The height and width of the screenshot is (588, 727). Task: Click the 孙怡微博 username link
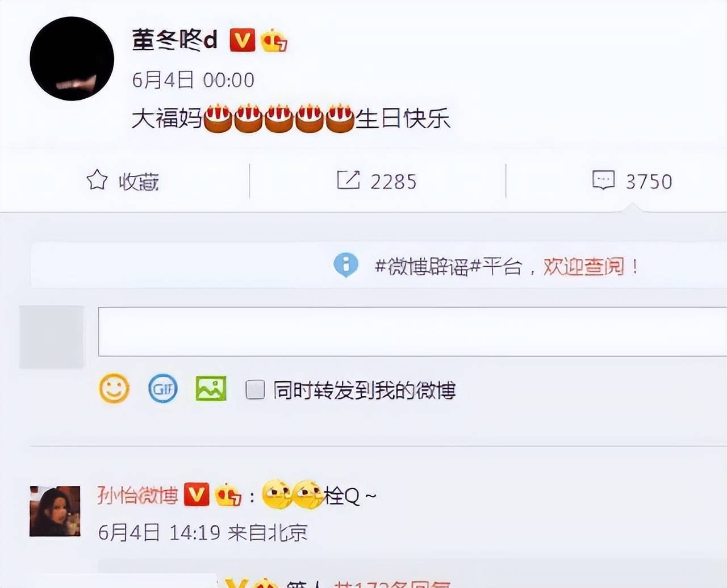click(x=138, y=495)
